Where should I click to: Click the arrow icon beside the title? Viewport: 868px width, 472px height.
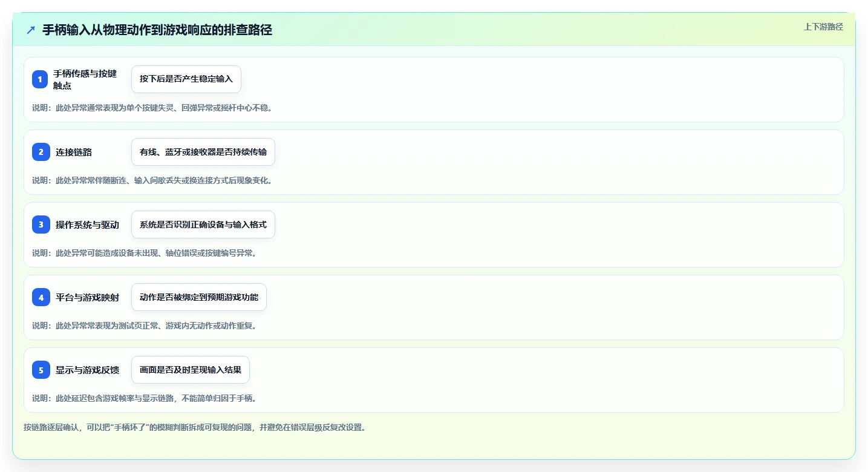pos(31,30)
